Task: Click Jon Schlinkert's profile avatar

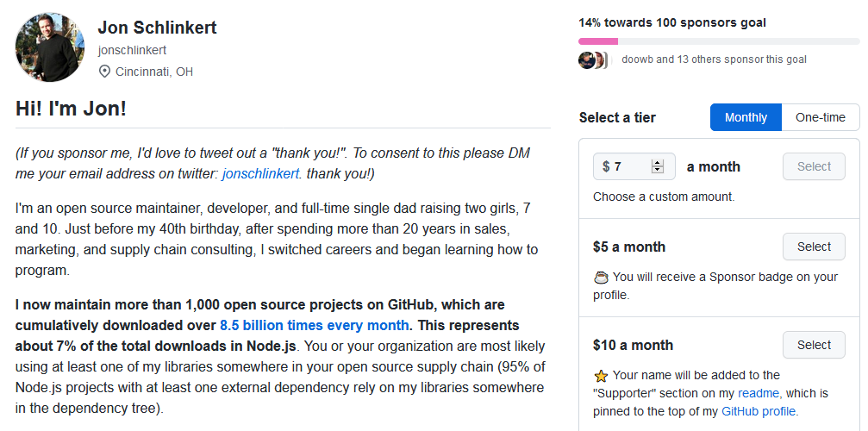Action: click(x=50, y=47)
